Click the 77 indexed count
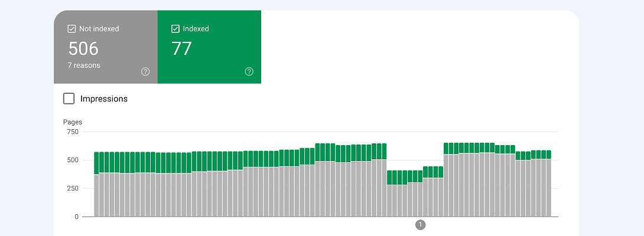Screen dimensions: 644x236 (x=181, y=48)
